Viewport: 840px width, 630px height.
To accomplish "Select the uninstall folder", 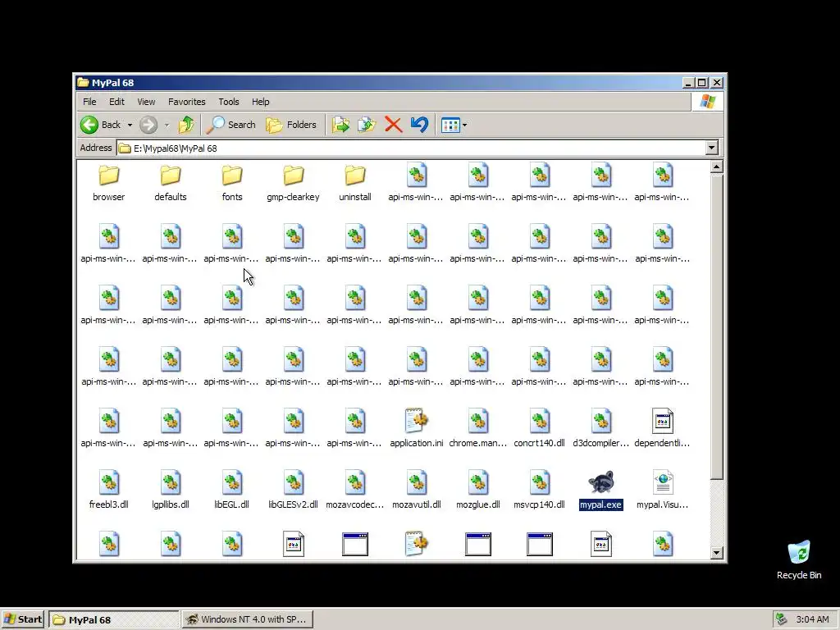I will click(354, 183).
